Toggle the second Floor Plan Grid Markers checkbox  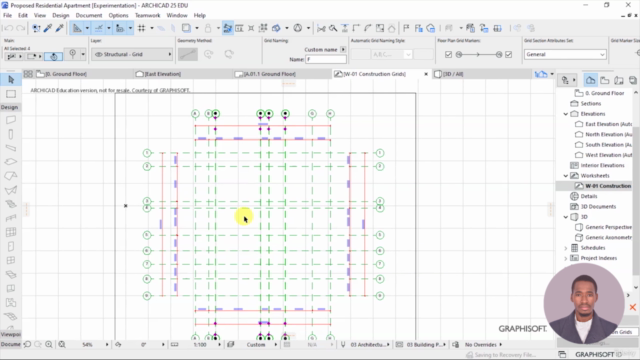508,54
